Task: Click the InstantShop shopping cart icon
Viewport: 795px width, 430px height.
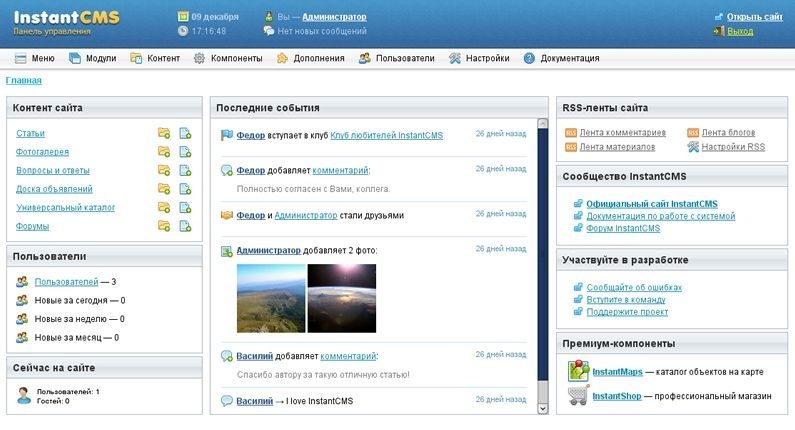Action: [579, 396]
